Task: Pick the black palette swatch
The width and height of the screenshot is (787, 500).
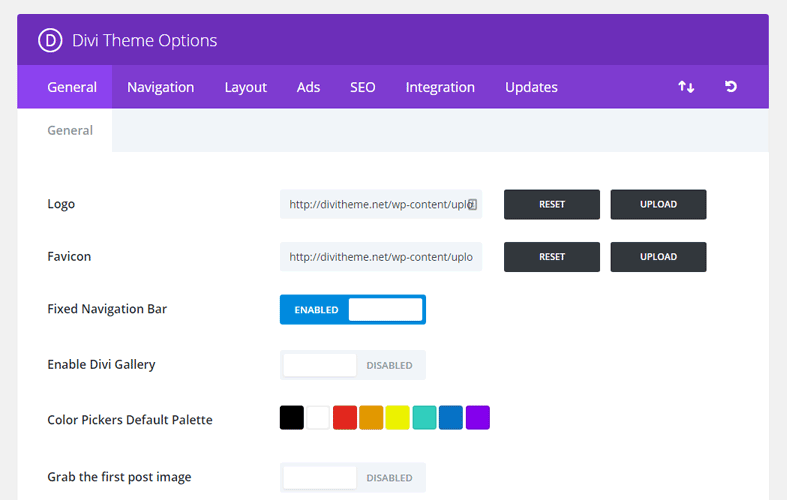Action: (x=292, y=418)
